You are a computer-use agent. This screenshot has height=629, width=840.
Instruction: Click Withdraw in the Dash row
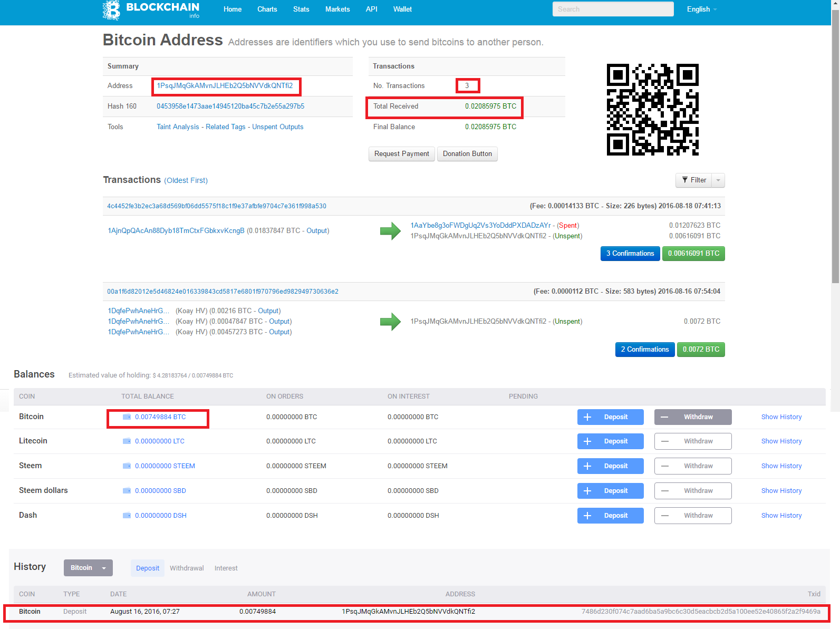tap(693, 516)
